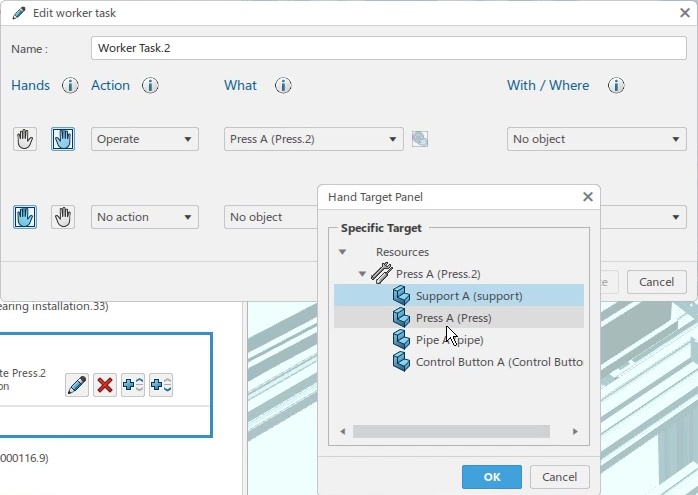Toggle right hand in Operate row
This screenshot has width=698, height=495.
[63, 139]
